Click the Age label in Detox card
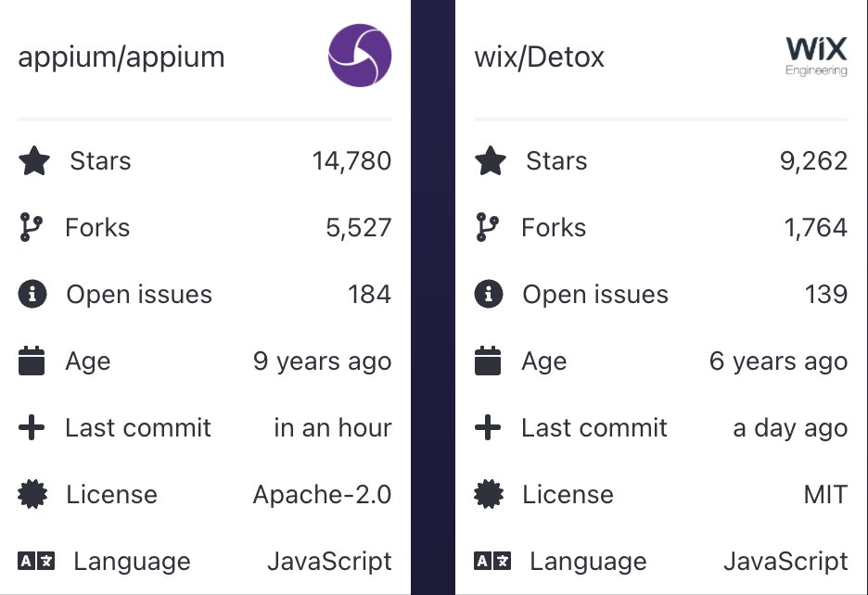This screenshot has width=868, height=595. point(544,362)
